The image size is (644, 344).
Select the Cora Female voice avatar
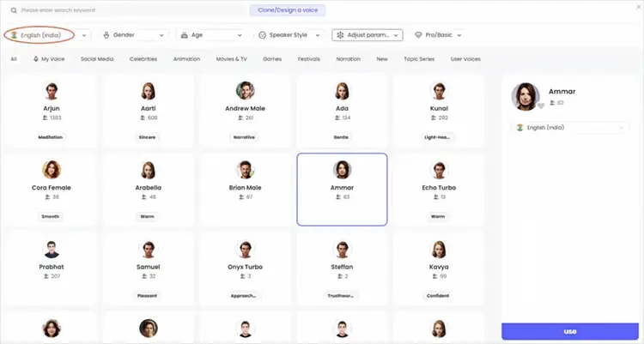[52, 170]
